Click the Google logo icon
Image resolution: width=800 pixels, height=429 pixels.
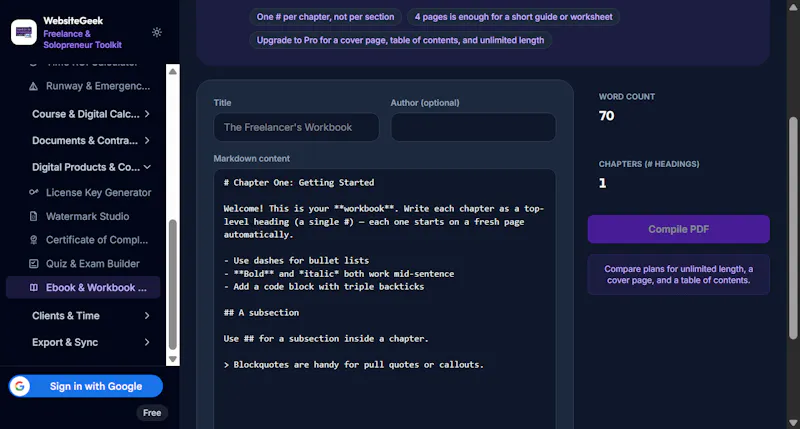(20, 386)
